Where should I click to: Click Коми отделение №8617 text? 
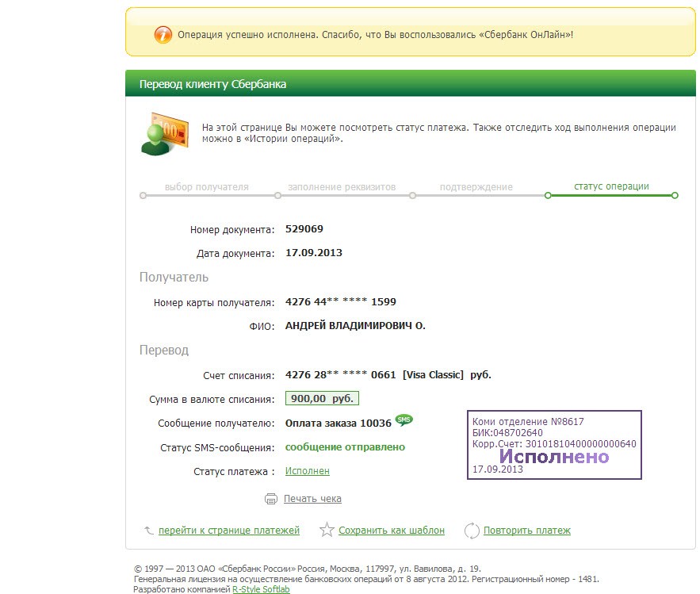528,422
